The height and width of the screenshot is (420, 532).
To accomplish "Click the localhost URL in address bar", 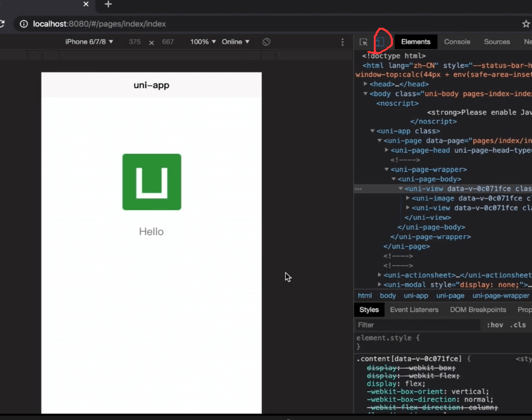I will 99,24.
